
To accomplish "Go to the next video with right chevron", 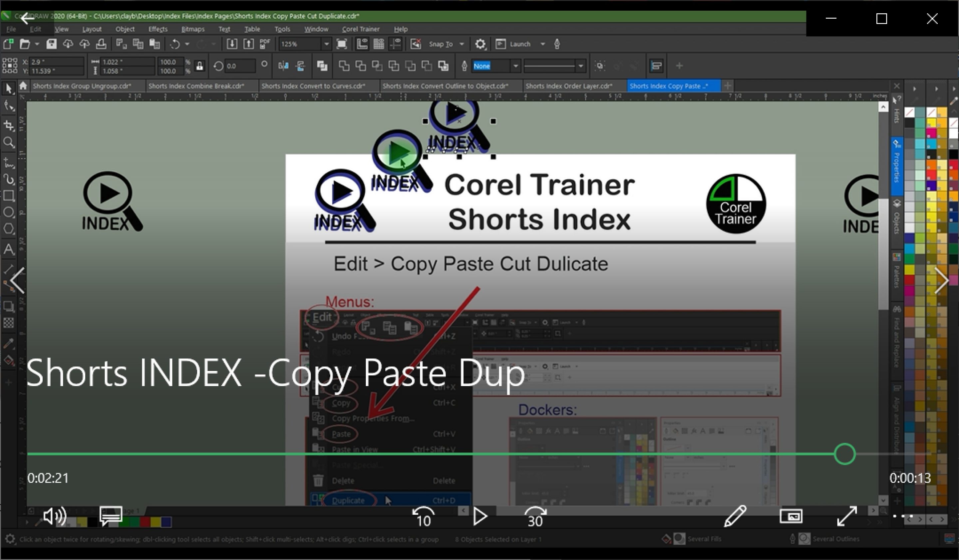I will (941, 280).
